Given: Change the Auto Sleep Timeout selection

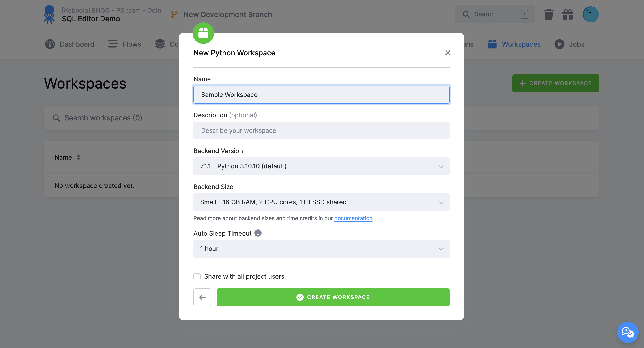Looking at the screenshot, I should click(x=441, y=249).
